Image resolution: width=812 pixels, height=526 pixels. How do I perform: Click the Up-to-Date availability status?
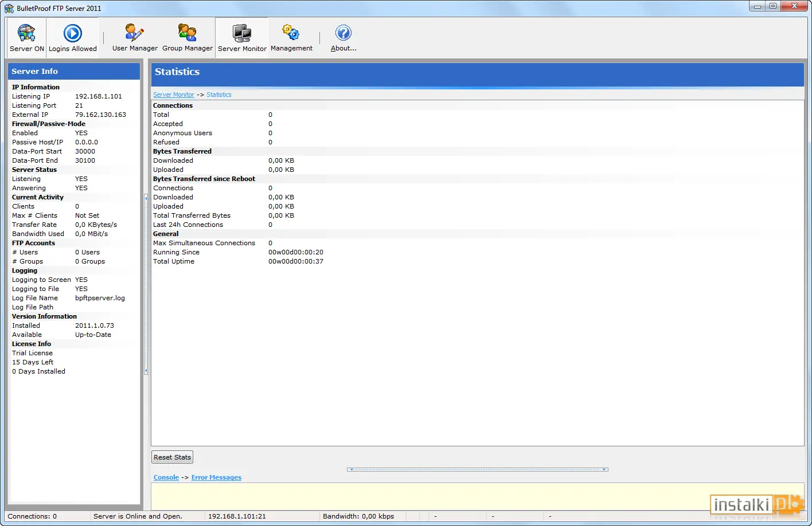pos(93,335)
